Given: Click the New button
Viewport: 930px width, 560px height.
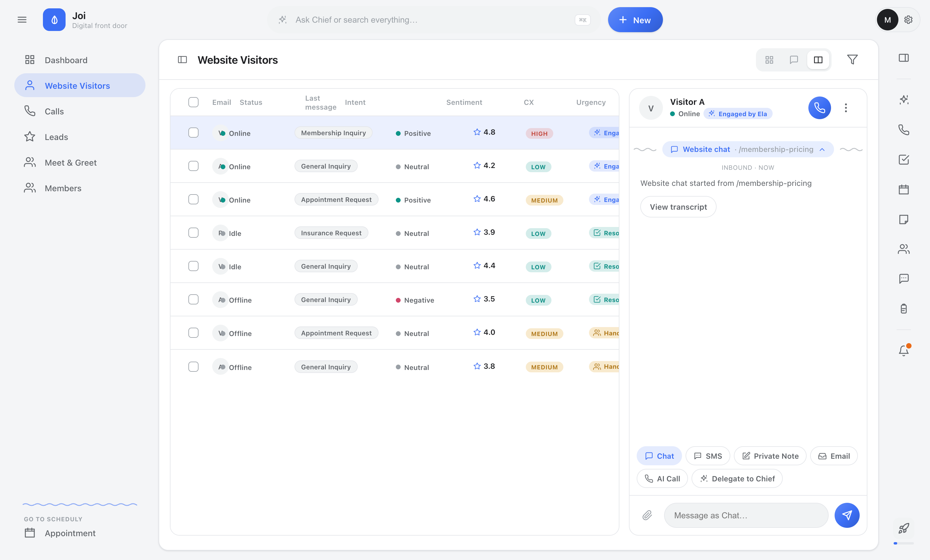Looking at the screenshot, I should point(635,20).
